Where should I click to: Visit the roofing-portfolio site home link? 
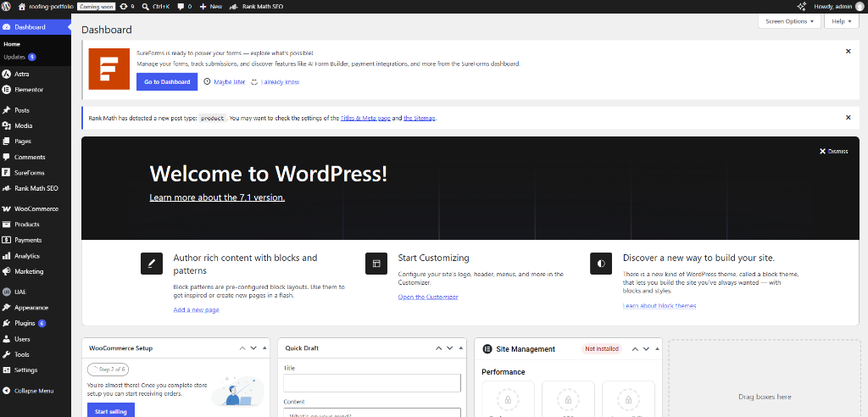(46, 7)
